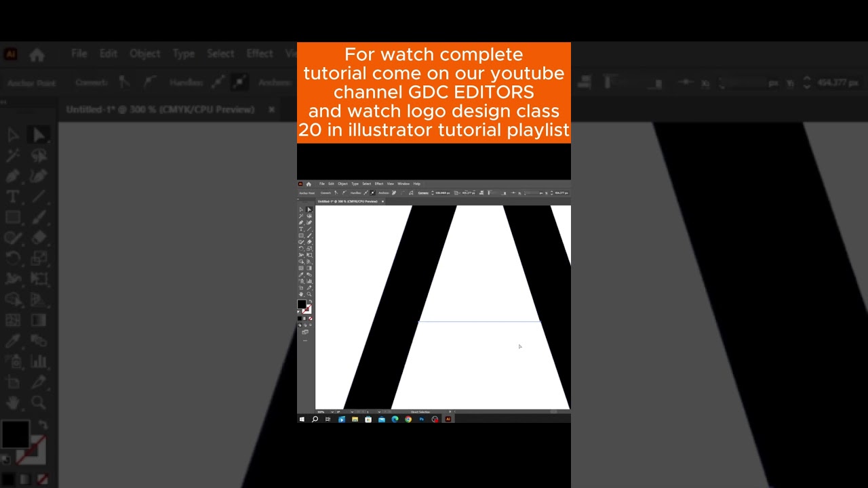Select the Shape Builder tool
The height and width of the screenshot is (488, 868).
point(301,262)
